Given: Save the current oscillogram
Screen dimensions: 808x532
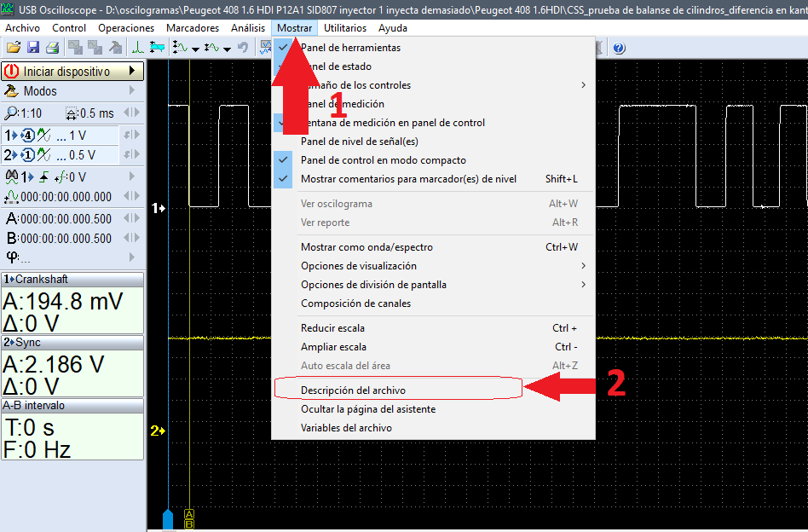Looking at the screenshot, I should (x=34, y=48).
